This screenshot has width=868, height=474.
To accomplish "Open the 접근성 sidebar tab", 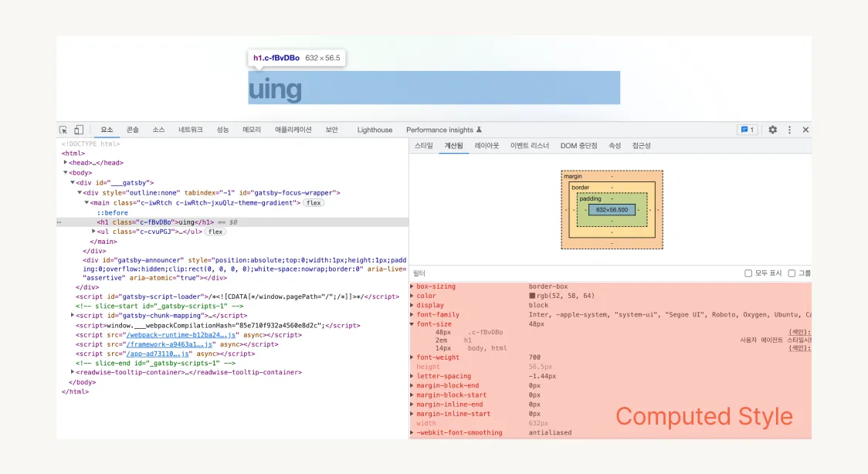I will coord(641,146).
